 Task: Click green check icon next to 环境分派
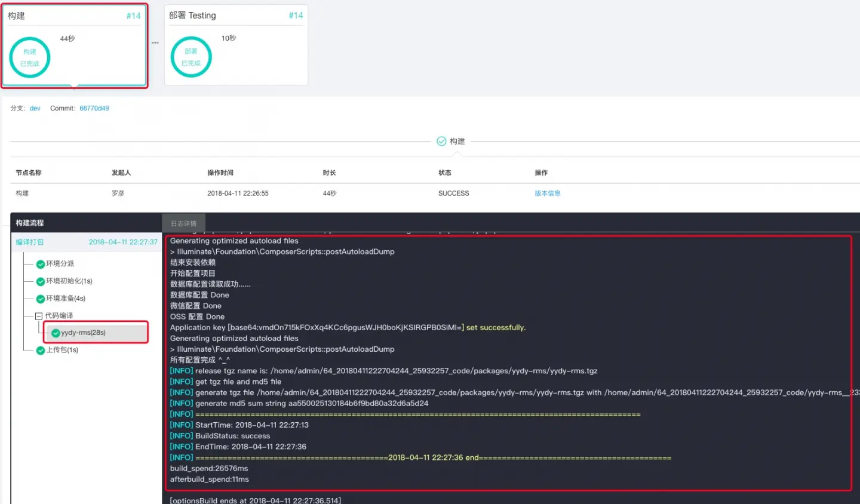41,264
